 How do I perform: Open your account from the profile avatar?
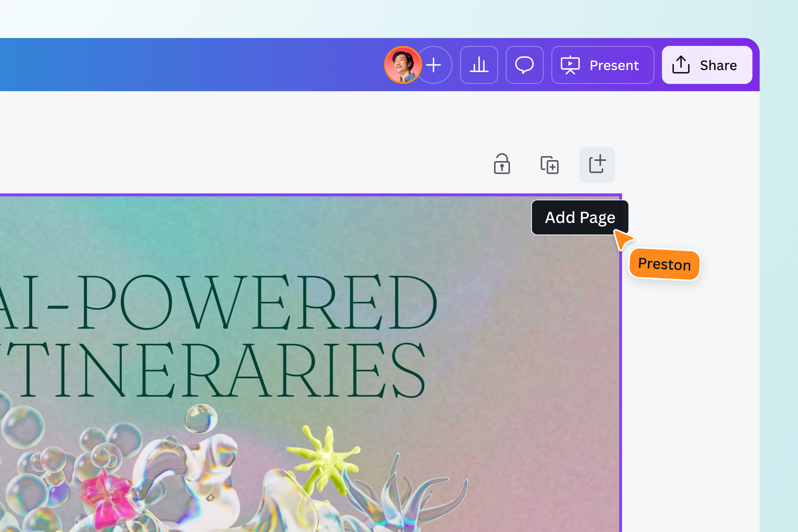pos(403,65)
